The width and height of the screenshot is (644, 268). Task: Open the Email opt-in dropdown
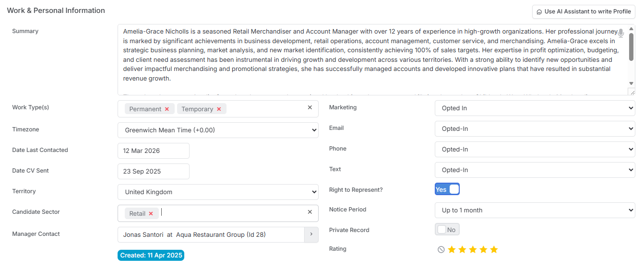pos(535,128)
